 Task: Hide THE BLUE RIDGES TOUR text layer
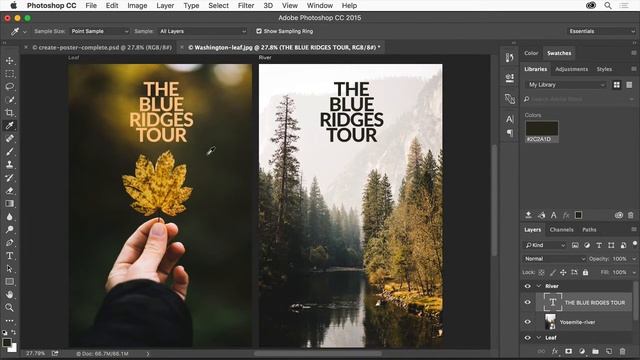click(527, 302)
